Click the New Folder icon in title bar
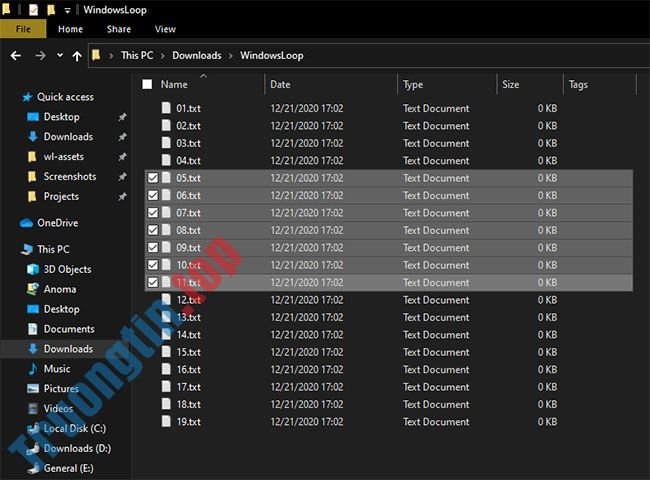This screenshot has width=650, height=480. coord(51,10)
